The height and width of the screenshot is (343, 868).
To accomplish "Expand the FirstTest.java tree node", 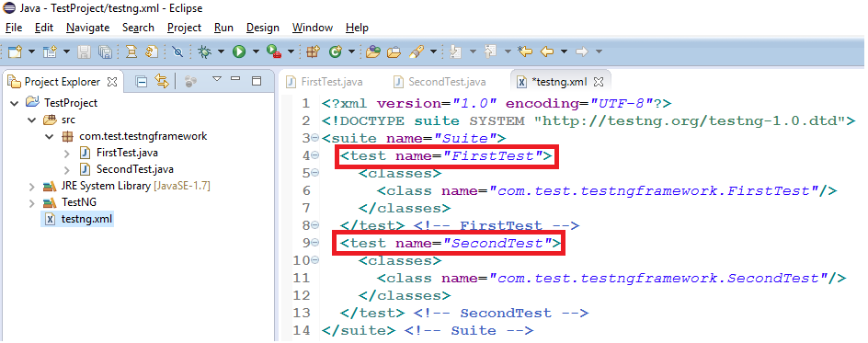I will (x=67, y=153).
